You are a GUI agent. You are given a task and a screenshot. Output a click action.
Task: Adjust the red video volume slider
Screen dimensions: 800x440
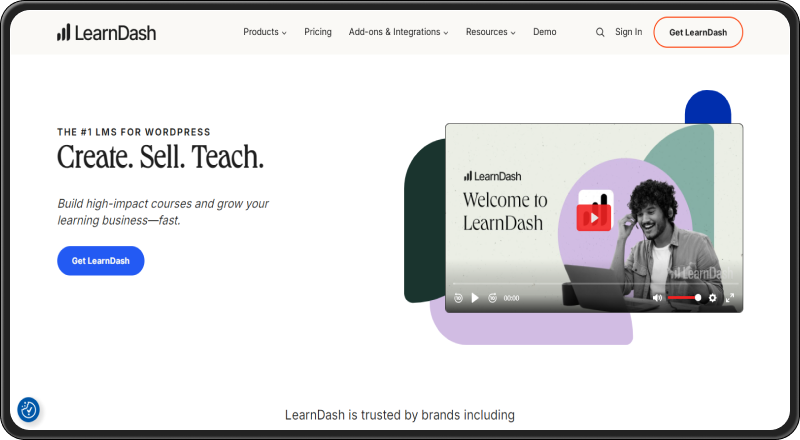click(684, 298)
